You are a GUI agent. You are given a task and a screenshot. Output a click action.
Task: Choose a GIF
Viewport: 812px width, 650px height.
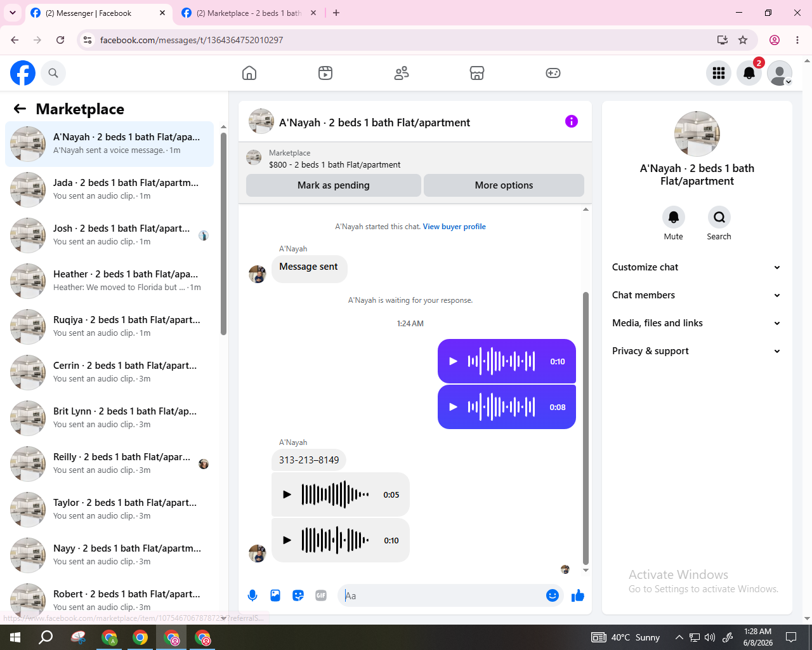(321, 595)
